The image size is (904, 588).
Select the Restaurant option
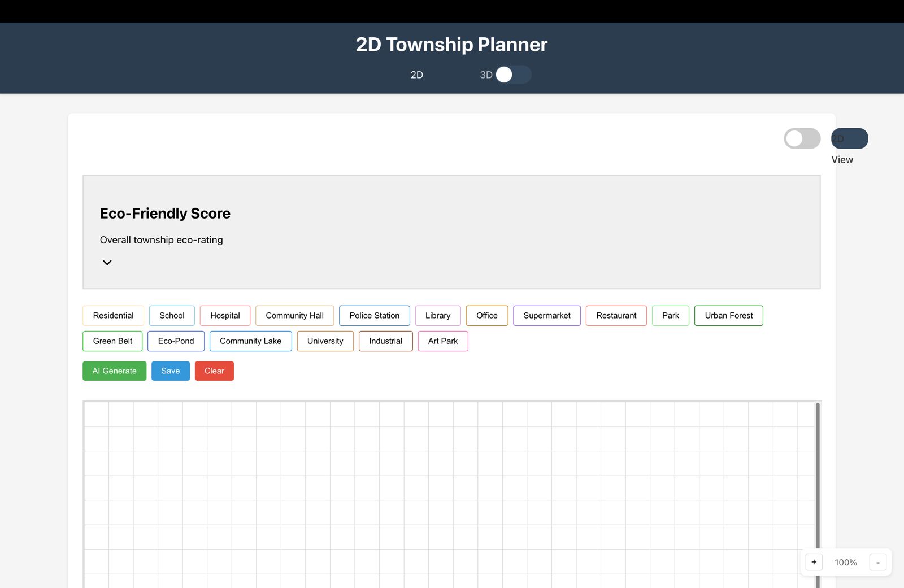[616, 316]
